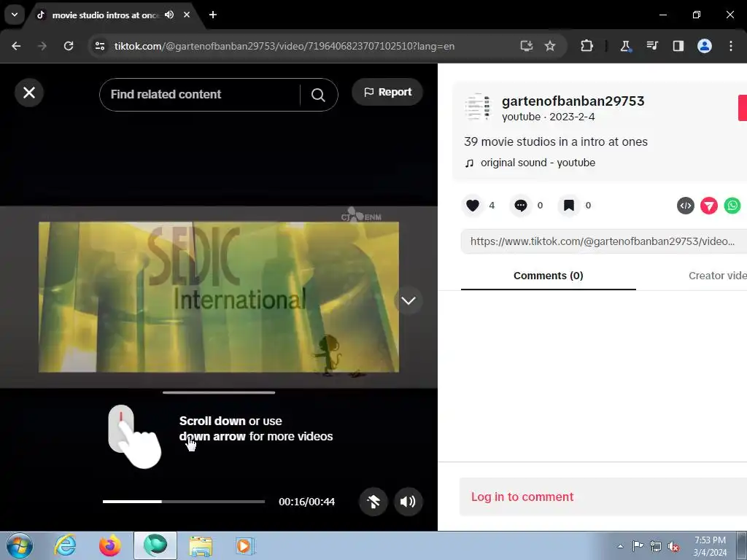Viewport: 747px width, 560px height.
Task: Open gartenofbanban29753 profile name
Action: (x=573, y=101)
